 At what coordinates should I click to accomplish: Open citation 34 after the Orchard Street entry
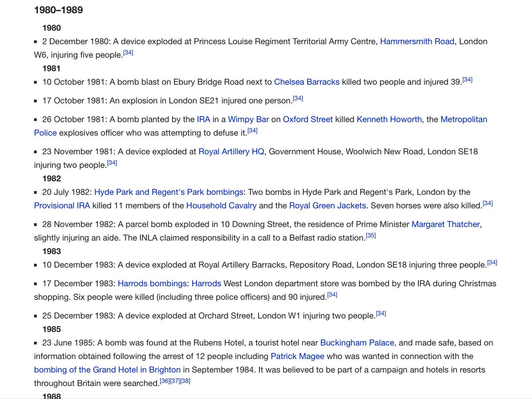click(381, 313)
